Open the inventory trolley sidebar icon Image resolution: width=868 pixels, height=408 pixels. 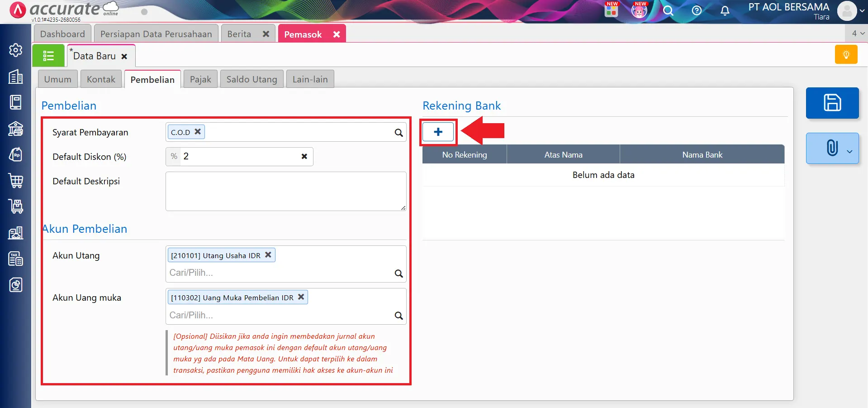pos(16,206)
